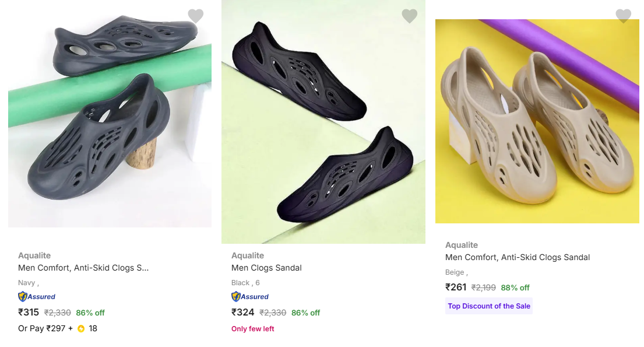Wishlist the Navy clogs with heart icon
Screen dimensions: 644x347
pyautogui.click(x=196, y=16)
